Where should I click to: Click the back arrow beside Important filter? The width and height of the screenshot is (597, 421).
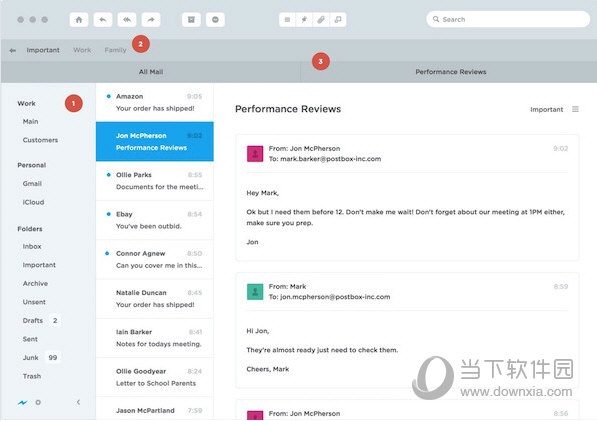[x=13, y=50]
